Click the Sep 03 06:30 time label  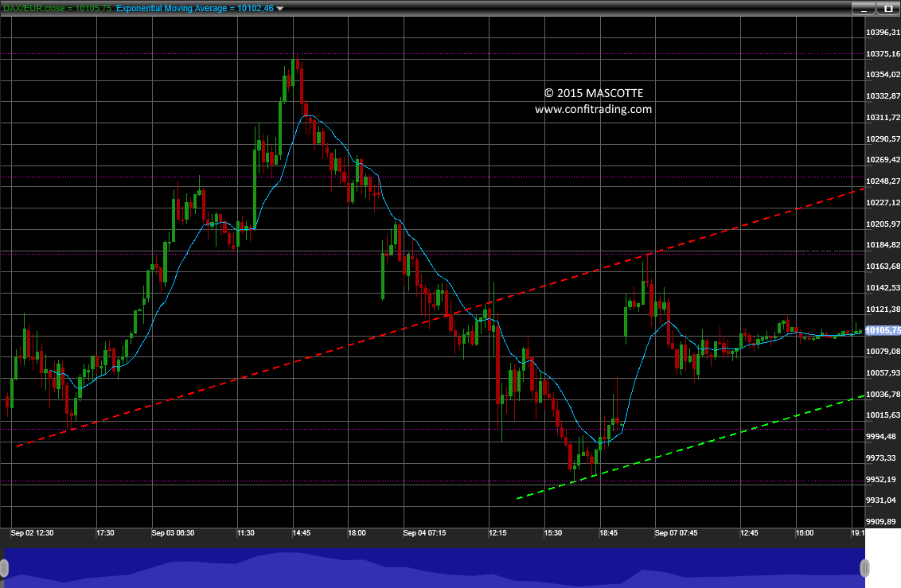[x=173, y=533]
